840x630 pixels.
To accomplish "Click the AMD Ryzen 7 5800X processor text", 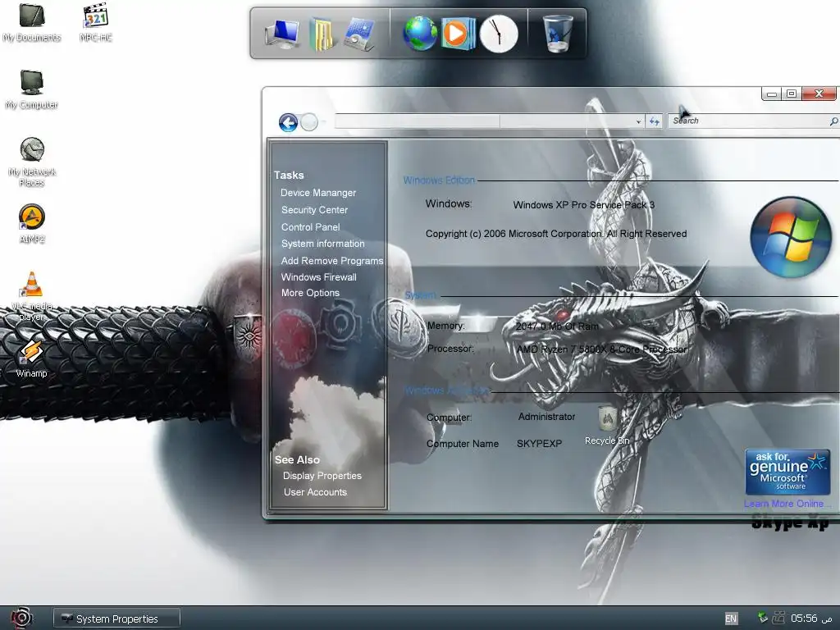I will 601,349.
